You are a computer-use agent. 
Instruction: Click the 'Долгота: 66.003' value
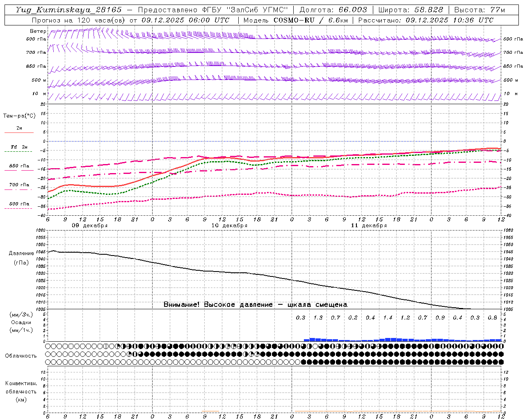click(x=333, y=10)
